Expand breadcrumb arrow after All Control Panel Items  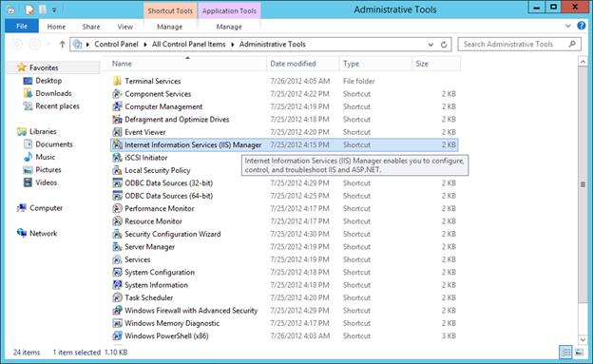232,45
